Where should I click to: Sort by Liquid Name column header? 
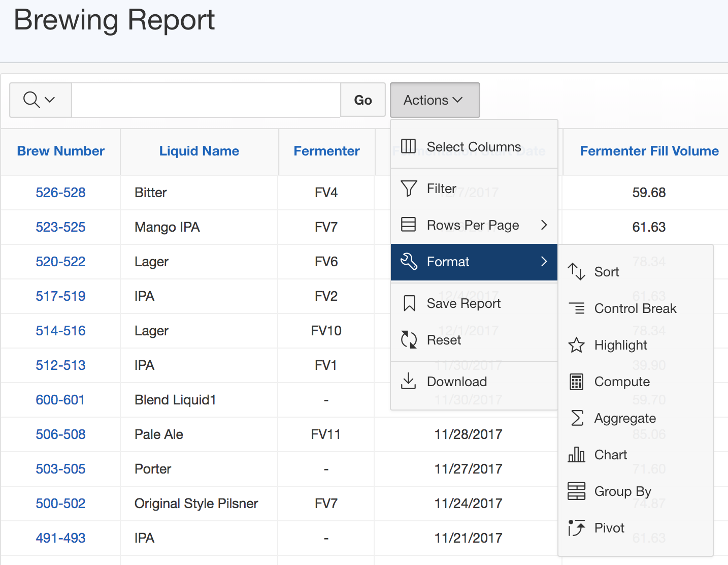point(199,151)
